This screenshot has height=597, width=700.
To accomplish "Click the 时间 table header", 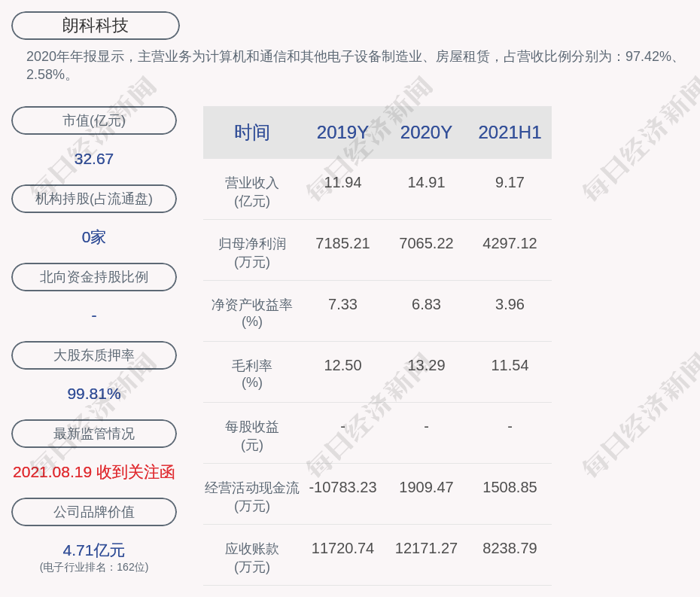I will 252,132.
